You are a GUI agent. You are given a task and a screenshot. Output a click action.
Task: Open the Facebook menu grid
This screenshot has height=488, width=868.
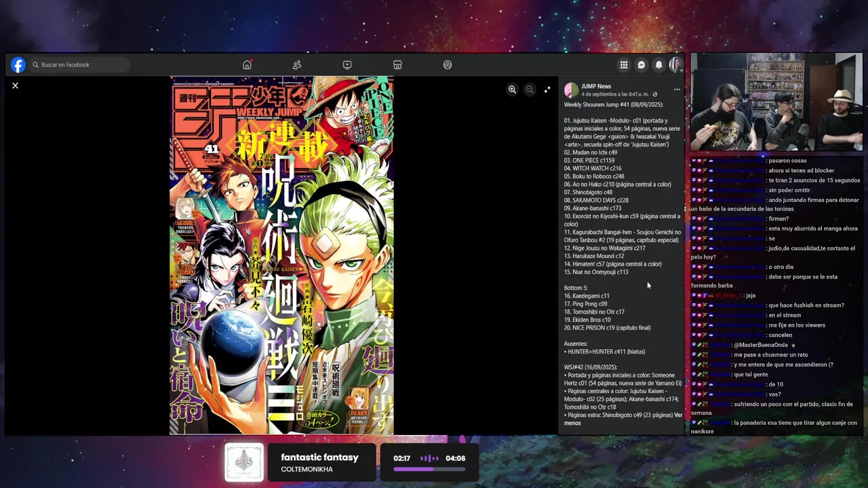[x=624, y=65]
